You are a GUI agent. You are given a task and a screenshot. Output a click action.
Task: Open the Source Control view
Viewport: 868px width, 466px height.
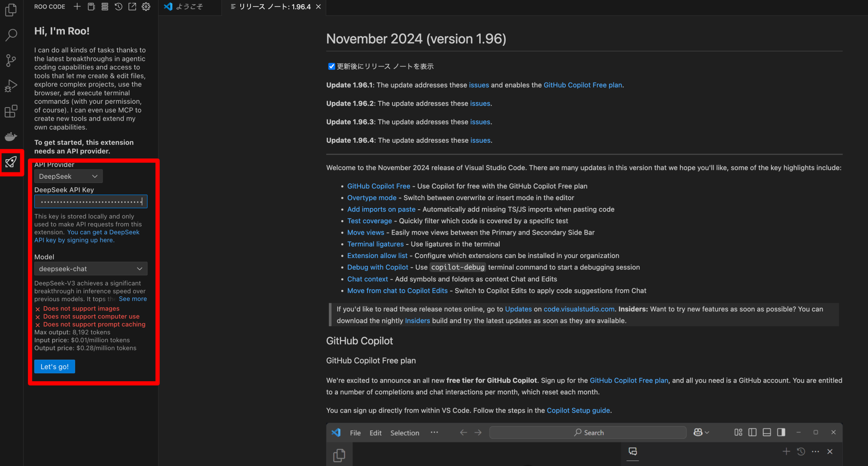coord(11,60)
